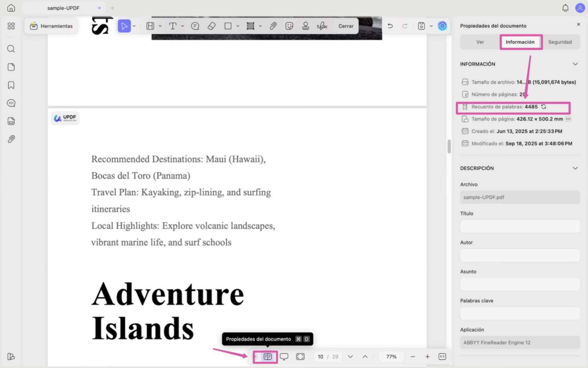This screenshot has height=368, width=588.
Task: Open search from the left sidebar
Action: coord(11,49)
